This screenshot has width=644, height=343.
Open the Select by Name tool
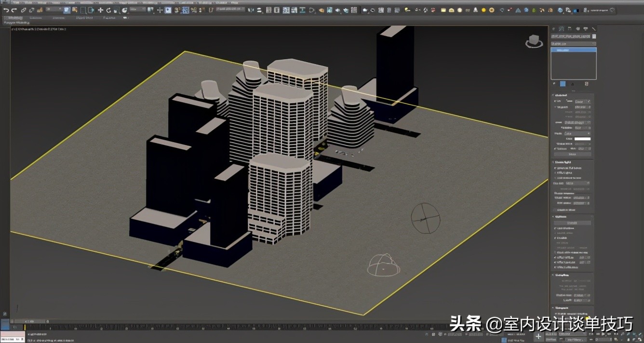tap(74, 10)
